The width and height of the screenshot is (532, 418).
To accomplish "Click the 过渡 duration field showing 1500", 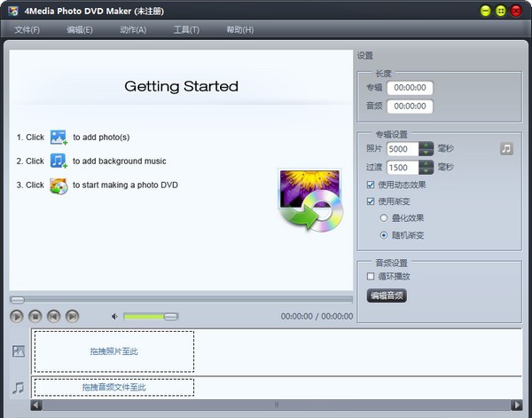I will click(x=403, y=168).
